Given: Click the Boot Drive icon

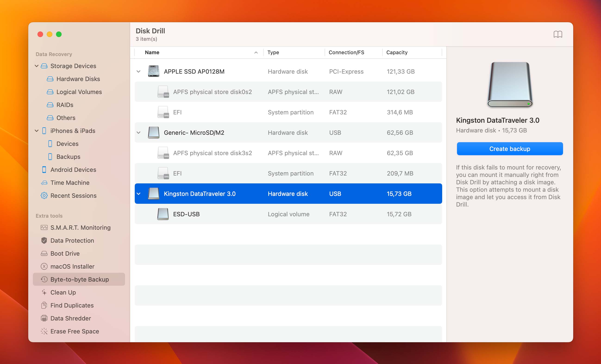Looking at the screenshot, I should 44,253.
